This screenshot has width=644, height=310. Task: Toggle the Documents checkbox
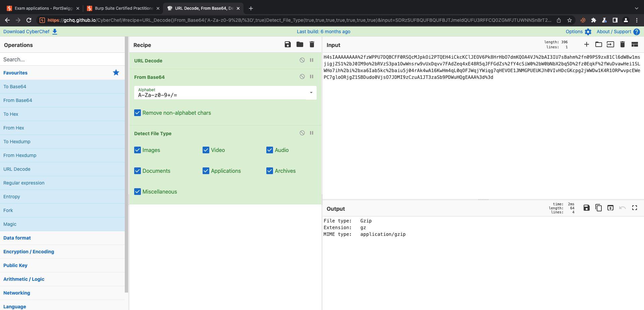click(138, 171)
